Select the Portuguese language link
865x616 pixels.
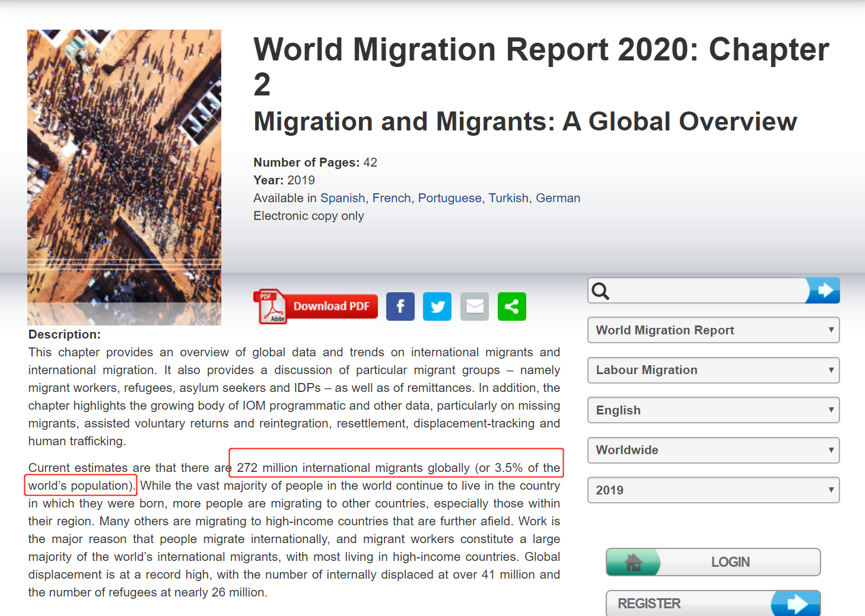click(x=449, y=198)
